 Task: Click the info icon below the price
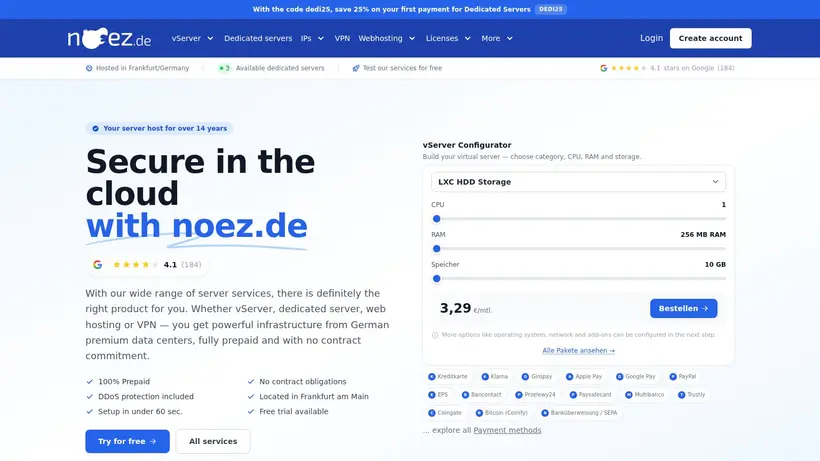tap(435, 335)
